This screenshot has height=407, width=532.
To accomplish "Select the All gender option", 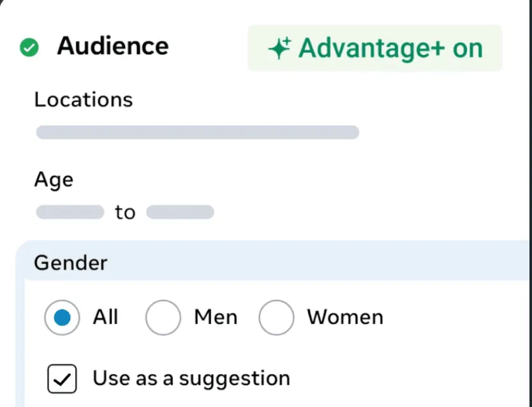I will coord(61,317).
